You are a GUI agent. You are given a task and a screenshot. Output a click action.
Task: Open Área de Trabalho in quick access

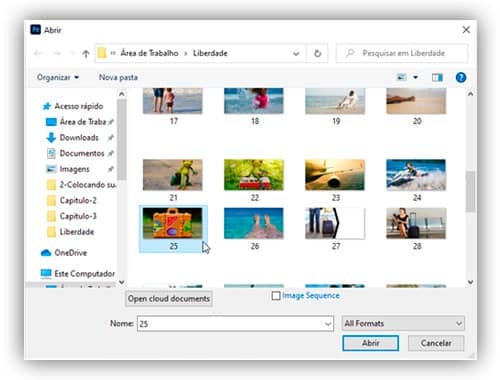[x=79, y=122]
